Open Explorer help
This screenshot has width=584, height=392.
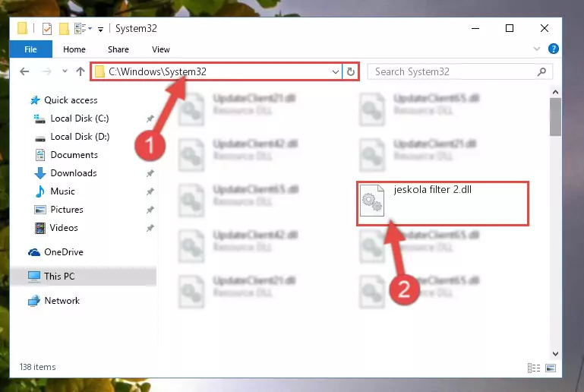553,49
